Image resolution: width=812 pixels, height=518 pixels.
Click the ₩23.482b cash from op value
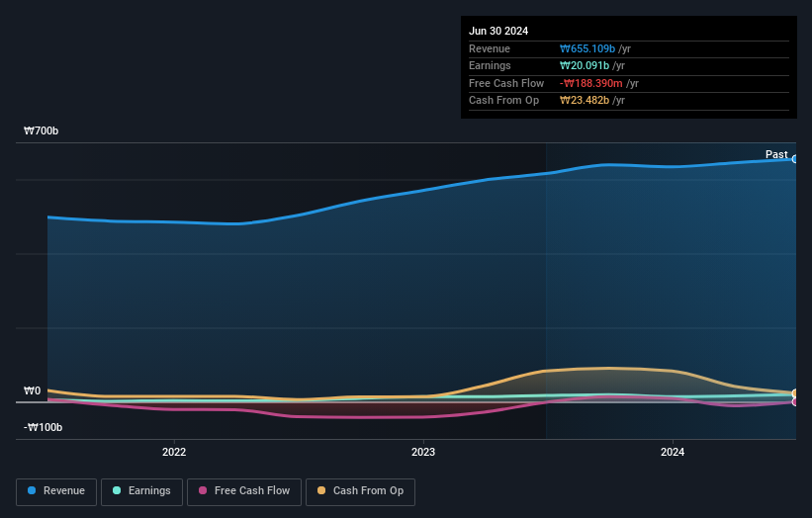[x=585, y=101]
